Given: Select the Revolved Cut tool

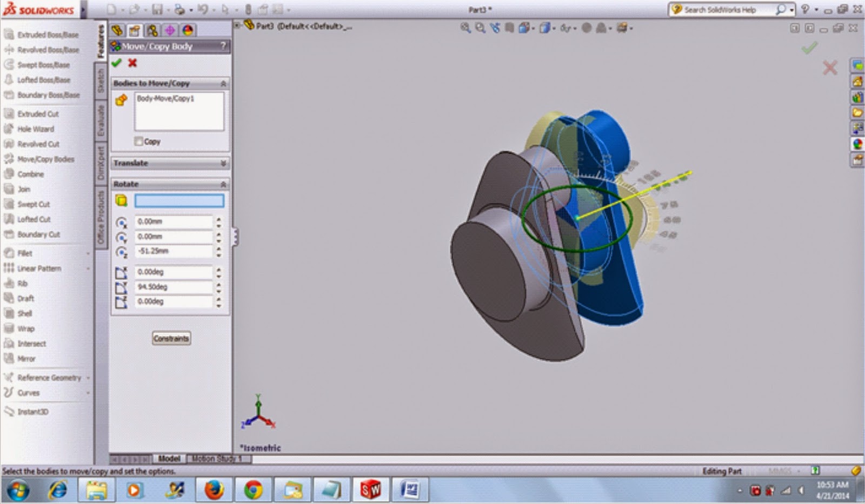Looking at the screenshot, I should [x=36, y=144].
